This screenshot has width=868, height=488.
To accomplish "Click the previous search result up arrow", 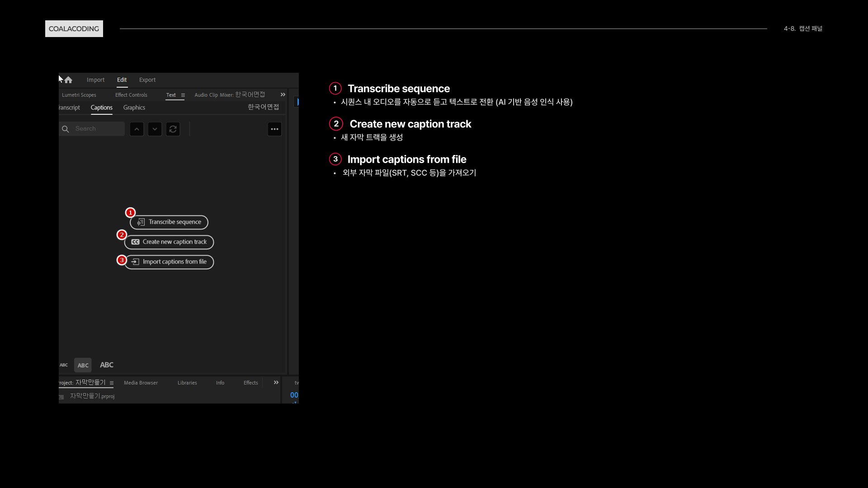I will [137, 129].
